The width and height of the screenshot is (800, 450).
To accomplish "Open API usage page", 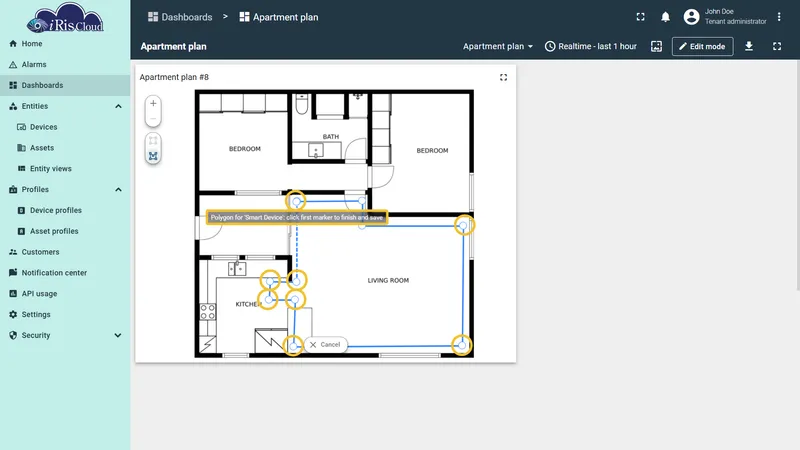I will 65,294.
